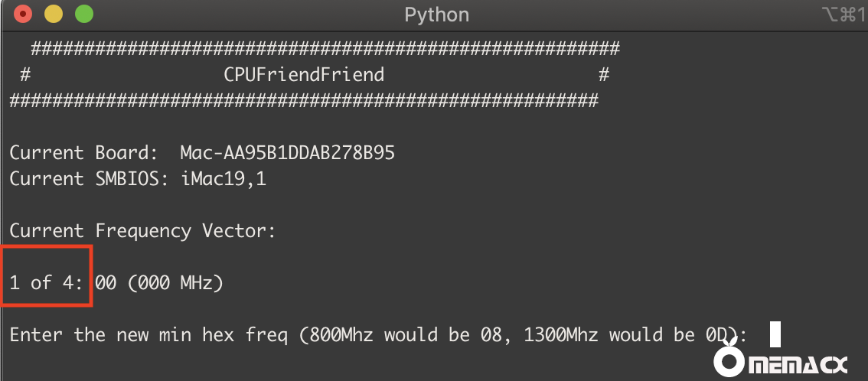Click the green zoom window button

tap(84, 14)
